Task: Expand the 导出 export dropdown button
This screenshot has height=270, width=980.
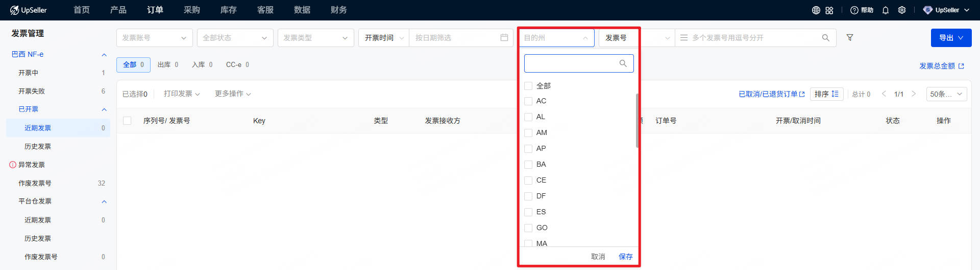Action: point(951,38)
